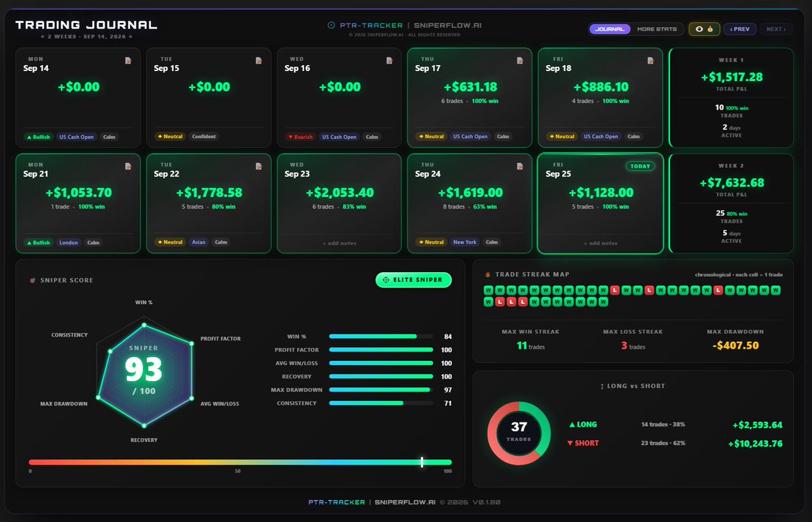Click the Sep 25 P&L '+$1,128.00'
This screenshot has width=812, height=522.
600,193
